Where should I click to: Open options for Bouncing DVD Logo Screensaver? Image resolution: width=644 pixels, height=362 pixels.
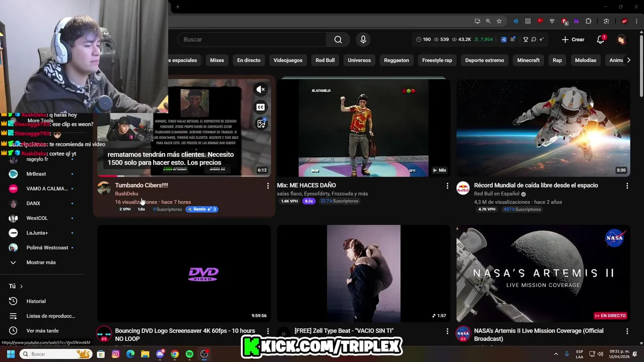pyautogui.click(x=268, y=331)
